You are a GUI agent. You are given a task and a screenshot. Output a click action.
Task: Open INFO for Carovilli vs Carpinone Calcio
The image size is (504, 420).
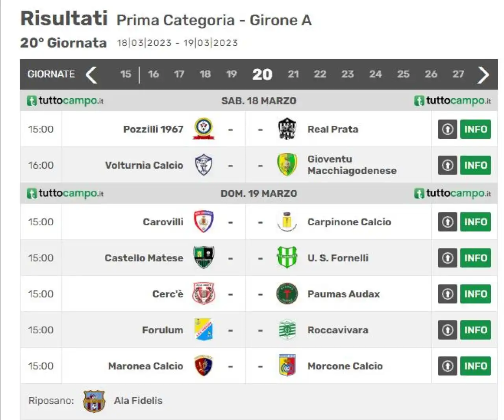click(475, 222)
